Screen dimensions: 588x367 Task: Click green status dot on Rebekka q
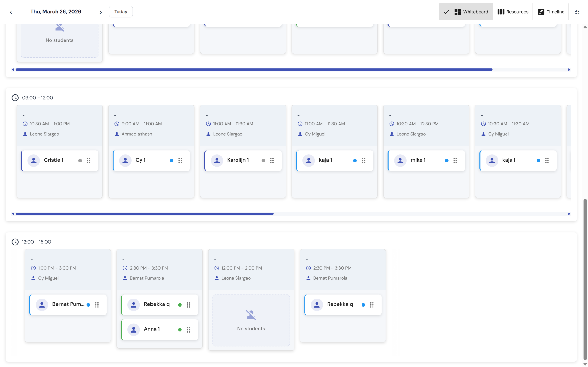tap(180, 305)
